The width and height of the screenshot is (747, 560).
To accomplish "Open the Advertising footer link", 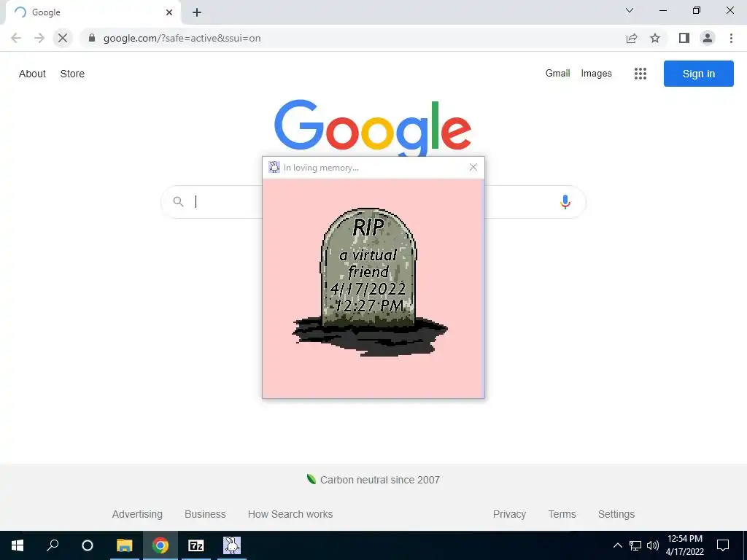I will pos(137,514).
